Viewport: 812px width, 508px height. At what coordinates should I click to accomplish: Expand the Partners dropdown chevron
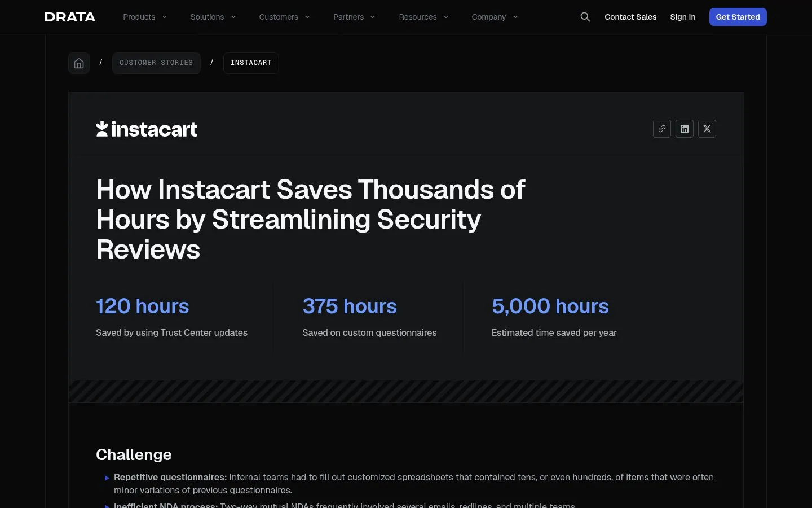click(x=373, y=17)
